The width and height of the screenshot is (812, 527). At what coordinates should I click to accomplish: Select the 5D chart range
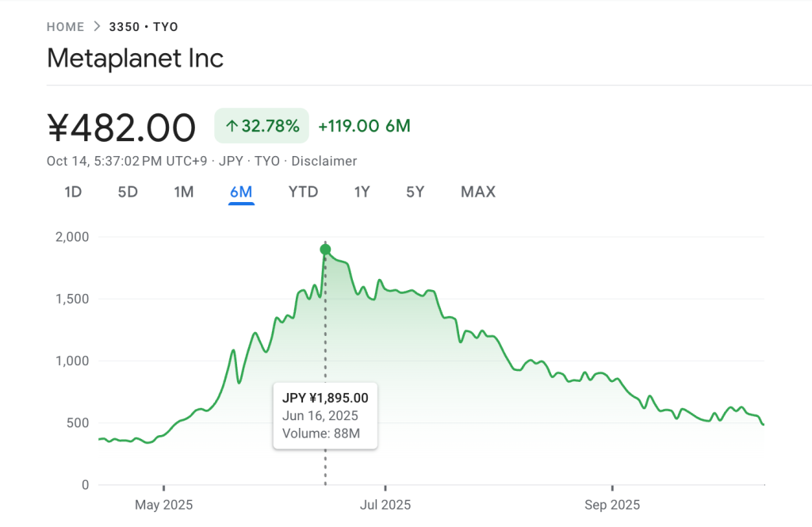point(128,192)
